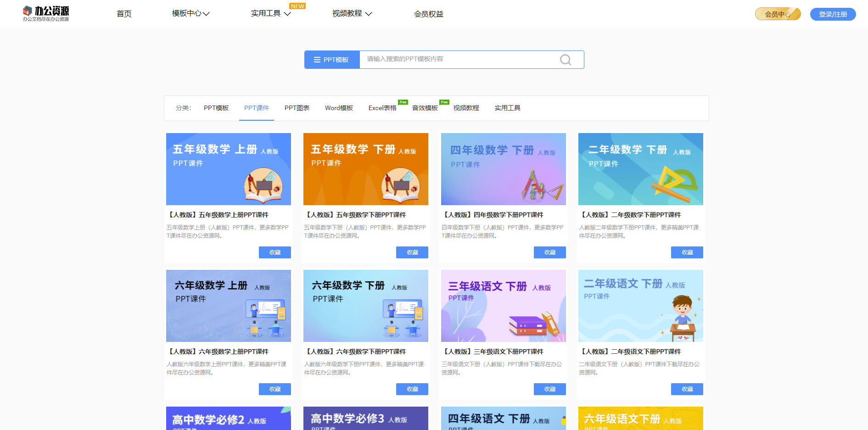The height and width of the screenshot is (430, 868).
Task: Expand the 模板中心 dropdown menu
Action: pyautogui.click(x=190, y=13)
